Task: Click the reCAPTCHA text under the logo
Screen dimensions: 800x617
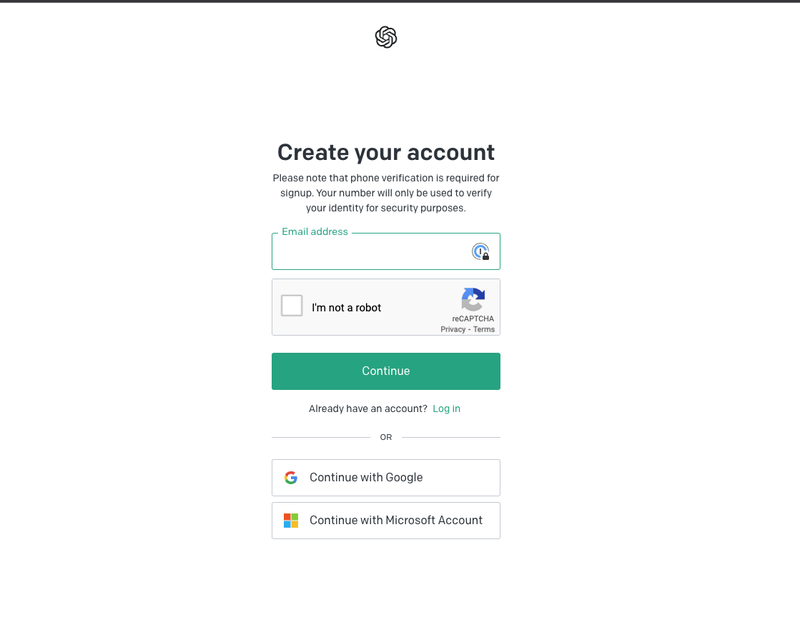Action: (473, 318)
